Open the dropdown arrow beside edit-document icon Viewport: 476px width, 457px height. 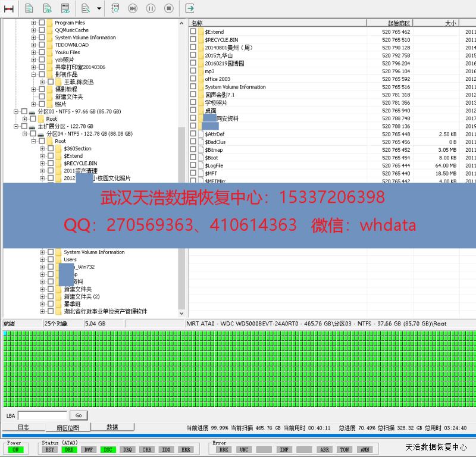[99, 8]
